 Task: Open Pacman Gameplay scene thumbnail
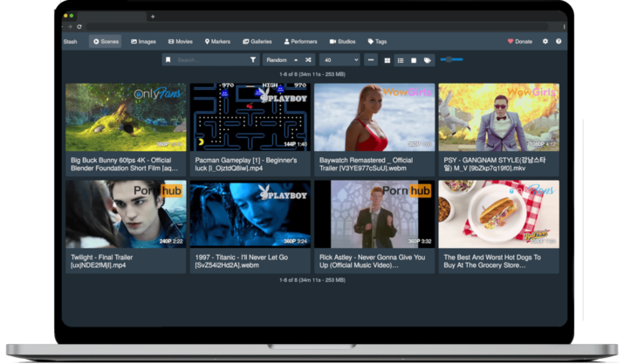click(x=250, y=117)
